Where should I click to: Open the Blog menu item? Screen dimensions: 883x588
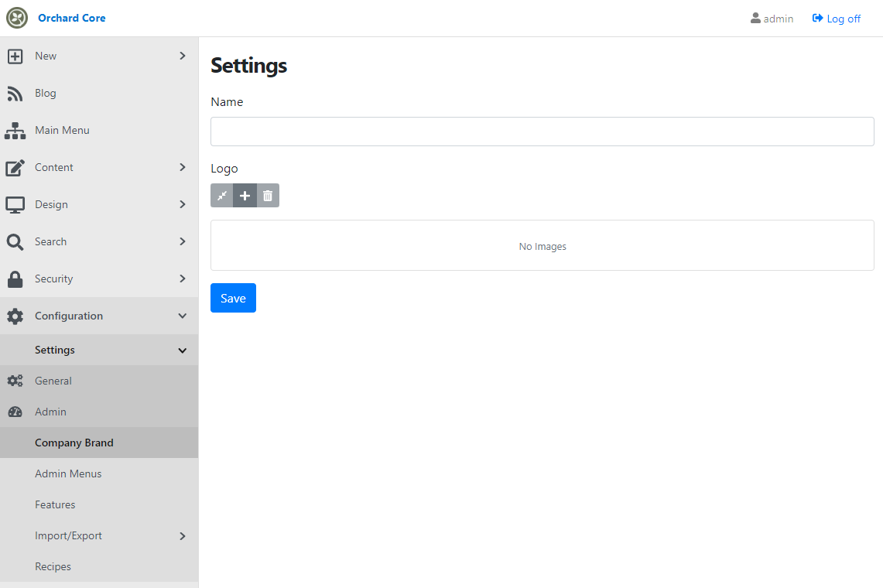(99, 93)
